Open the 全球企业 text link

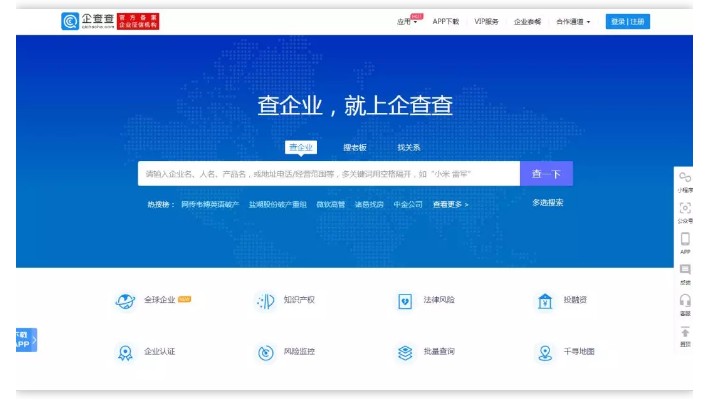[x=160, y=300]
